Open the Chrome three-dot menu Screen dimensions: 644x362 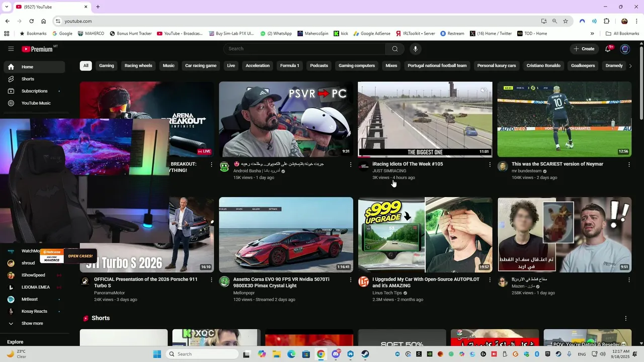636,21
